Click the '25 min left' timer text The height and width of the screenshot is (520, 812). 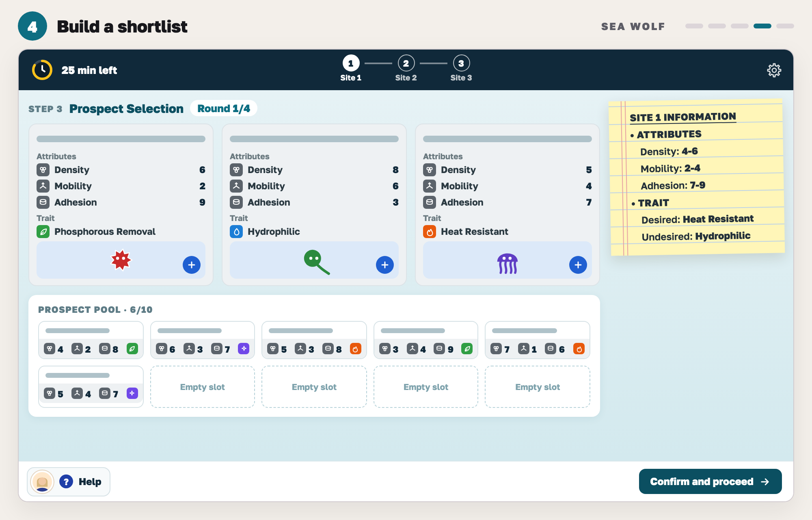tap(89, 70)
